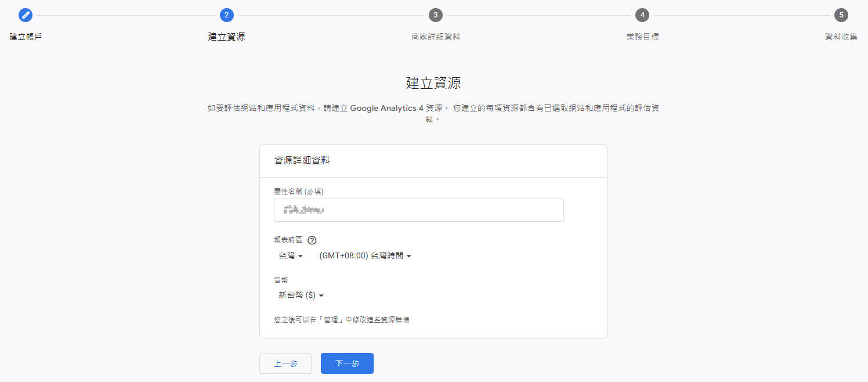Open the 新台幣 ($) currency dropdown

tap(301, 295)
